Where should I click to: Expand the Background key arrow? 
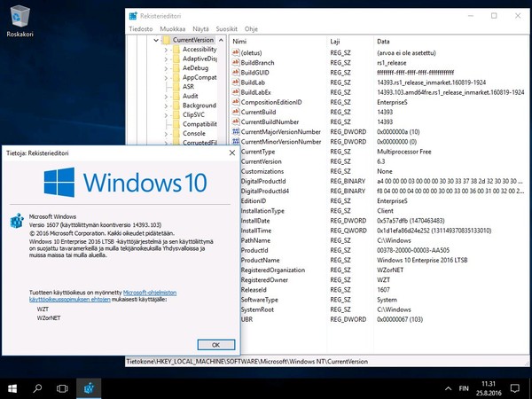point(166,106)
